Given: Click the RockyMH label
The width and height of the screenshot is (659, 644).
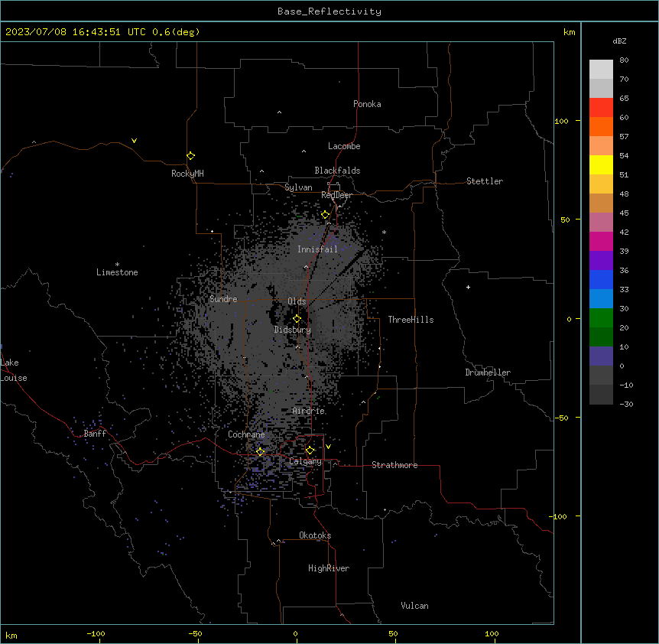Looking at the screenshot, I should tap(187, 173).
